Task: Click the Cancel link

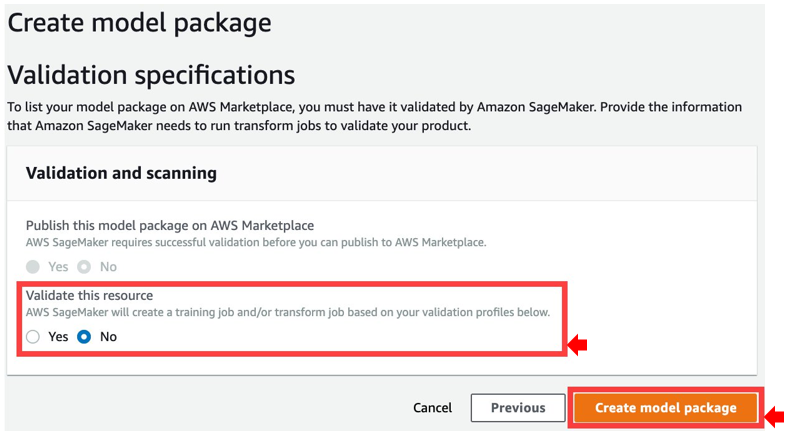Action: (432, 408)
